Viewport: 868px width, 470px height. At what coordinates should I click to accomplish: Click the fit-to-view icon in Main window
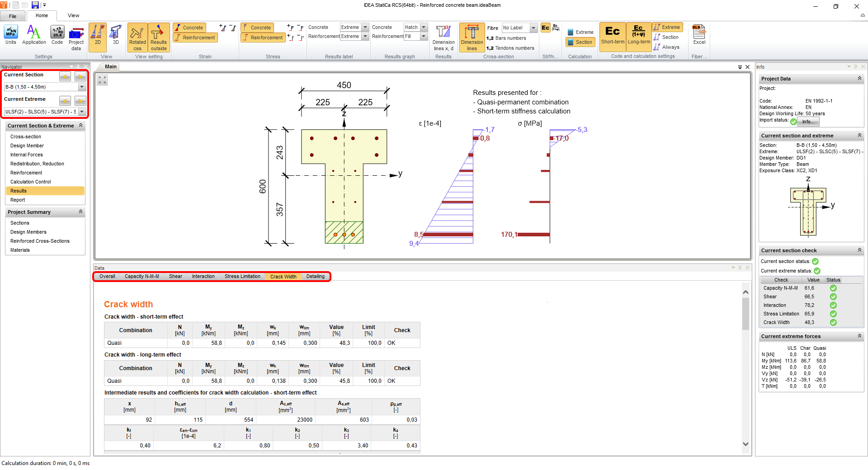[103, 80]
